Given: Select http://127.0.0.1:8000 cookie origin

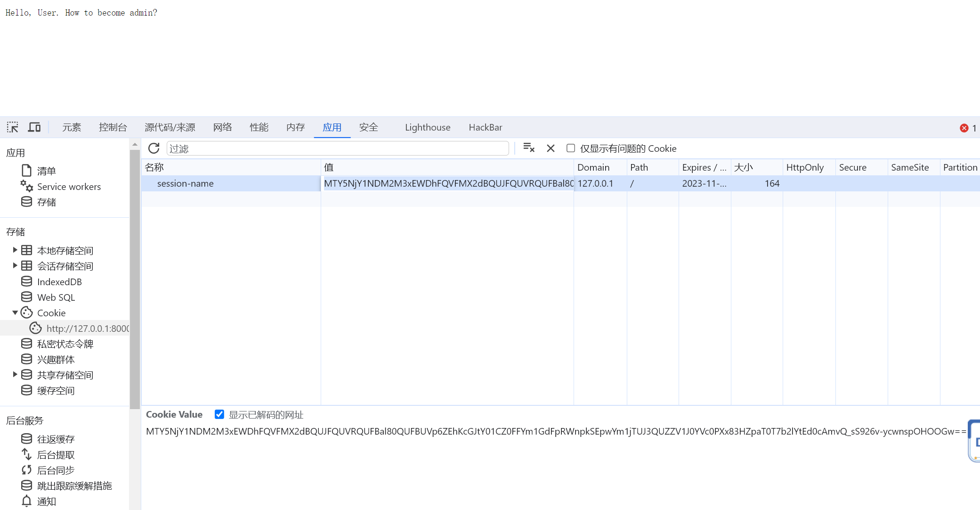Looking at the screenshot, I should click(x=88, y=329).
